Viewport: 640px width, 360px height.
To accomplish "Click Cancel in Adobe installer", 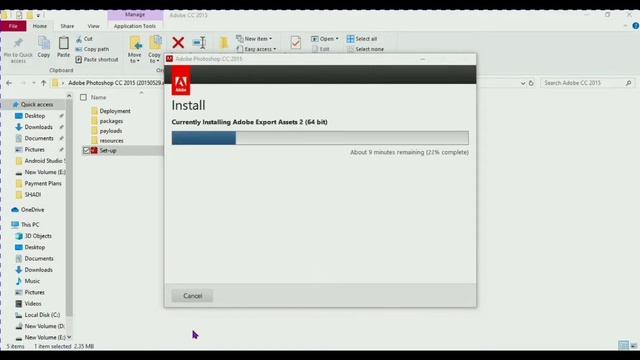I will (x=192, y=296).
